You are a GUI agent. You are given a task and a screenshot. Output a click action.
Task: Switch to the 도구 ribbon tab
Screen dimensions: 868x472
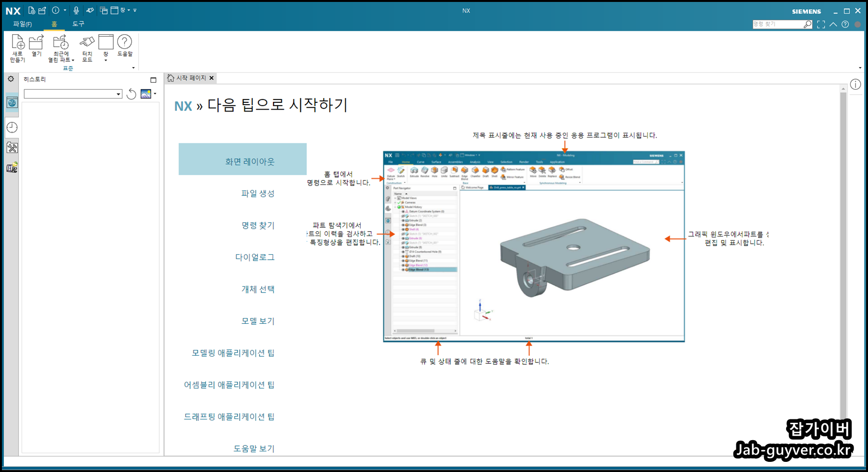tap(78, 24)
